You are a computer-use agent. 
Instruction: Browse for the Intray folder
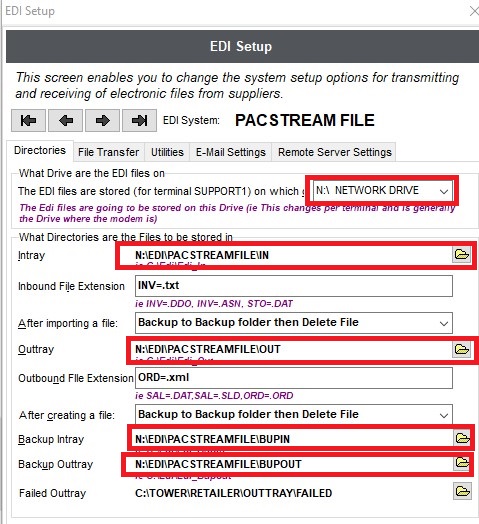coord(462,255)
